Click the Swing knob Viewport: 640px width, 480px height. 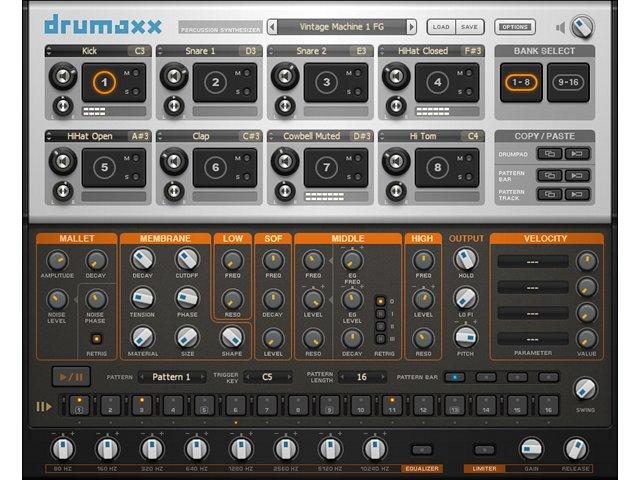(585, 389)
